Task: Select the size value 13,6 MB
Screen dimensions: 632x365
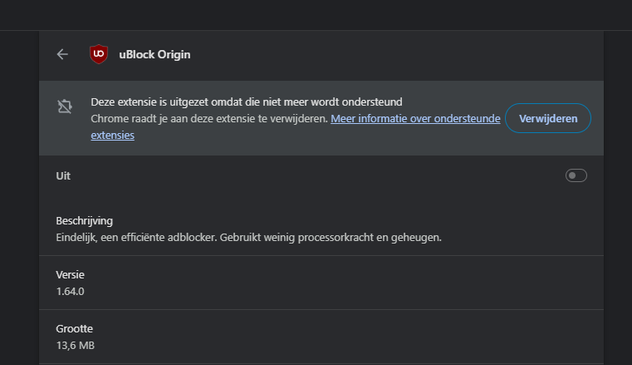Action: (x=75, y=345)
